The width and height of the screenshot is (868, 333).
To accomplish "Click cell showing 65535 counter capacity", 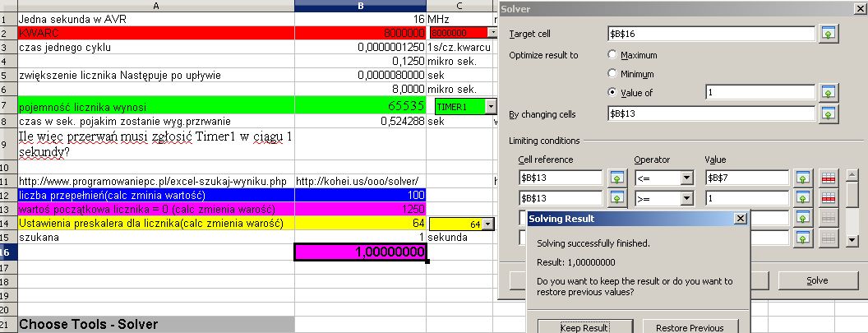I will click(x=360, y=106).
